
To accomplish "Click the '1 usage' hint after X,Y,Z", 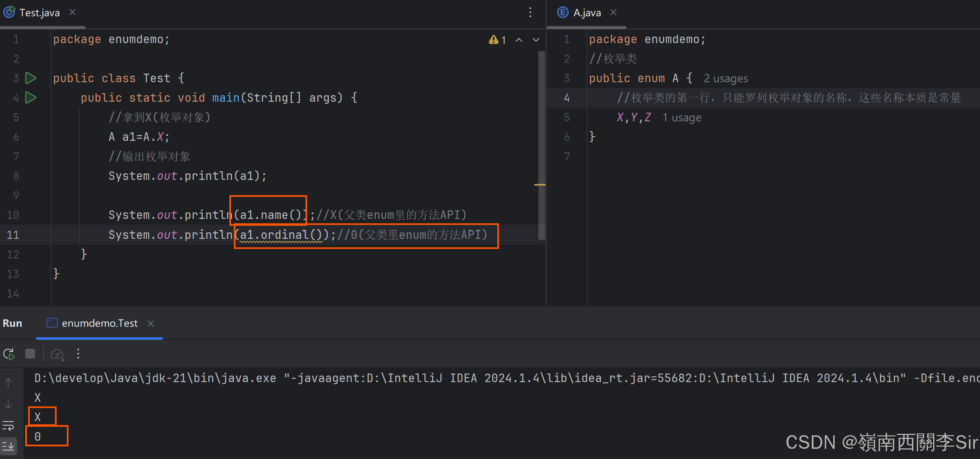I will (681, 118).
